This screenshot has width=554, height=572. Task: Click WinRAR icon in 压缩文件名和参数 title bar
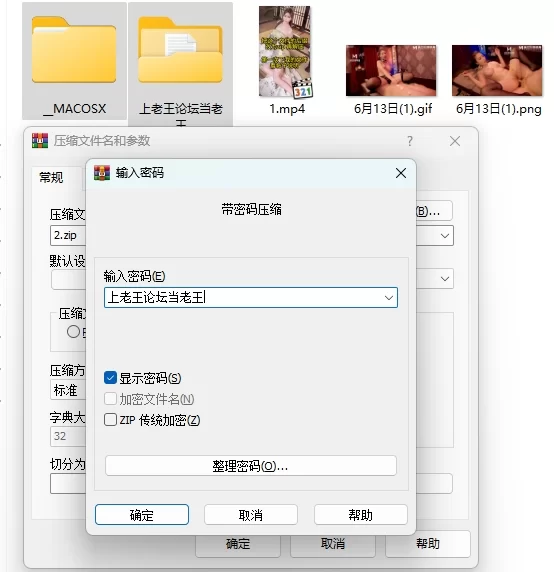click(x=40, y=141)
